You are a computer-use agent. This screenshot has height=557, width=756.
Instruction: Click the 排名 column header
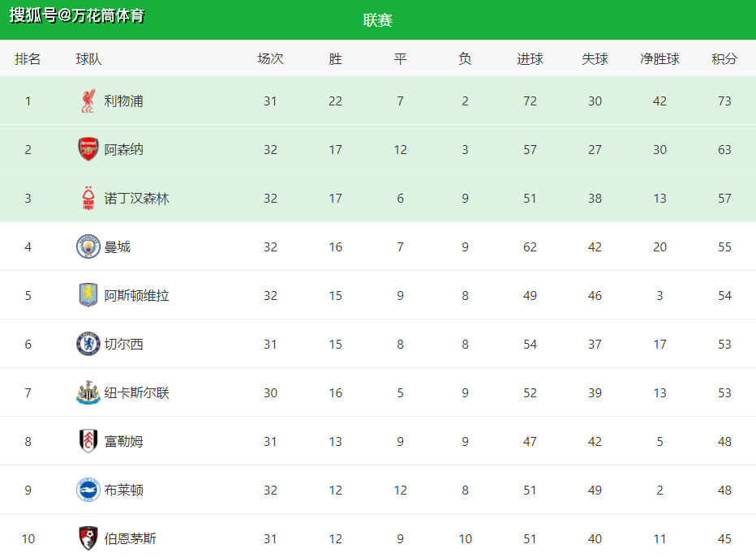(x=28, y=59)
